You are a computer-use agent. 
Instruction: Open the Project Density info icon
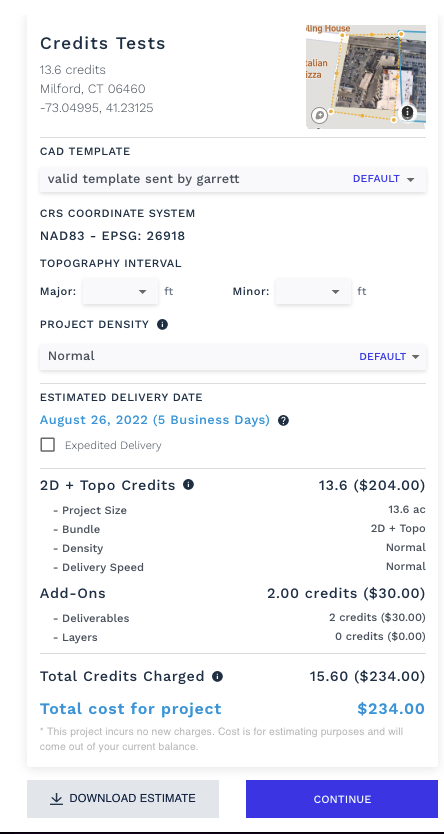coord(163,324)
